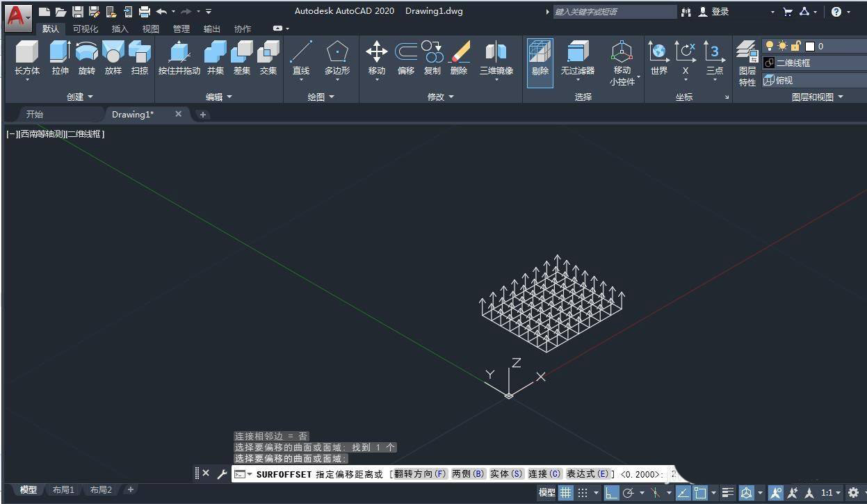
Task: Switch to the 插入 ribbon tab
Action: [x=120, y=29]
